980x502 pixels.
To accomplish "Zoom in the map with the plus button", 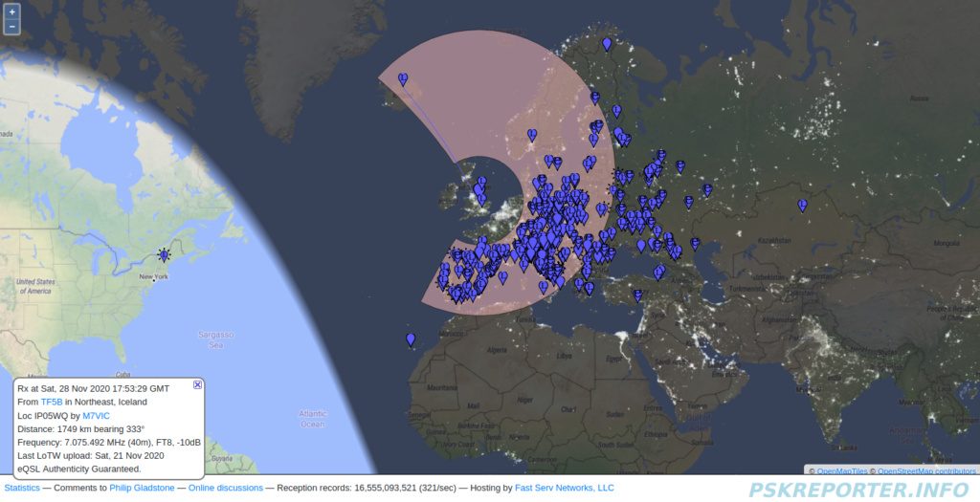I will 11,11.
